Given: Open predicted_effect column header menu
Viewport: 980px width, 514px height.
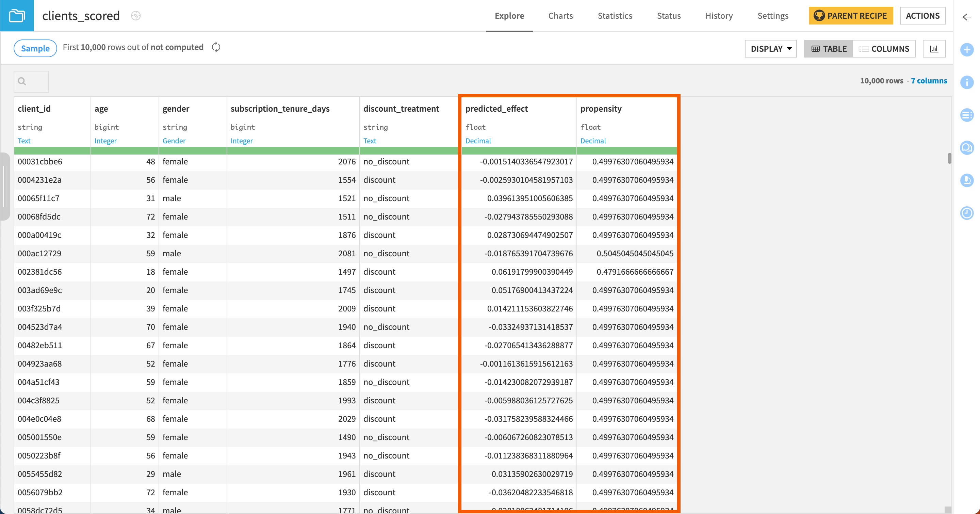Looking at the screenshot, I should coord(496,109).
